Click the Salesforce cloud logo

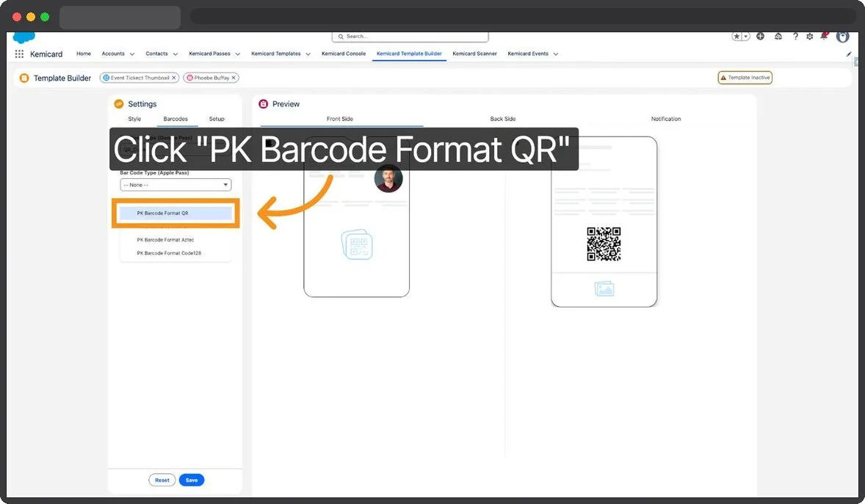tap(23, 37)
